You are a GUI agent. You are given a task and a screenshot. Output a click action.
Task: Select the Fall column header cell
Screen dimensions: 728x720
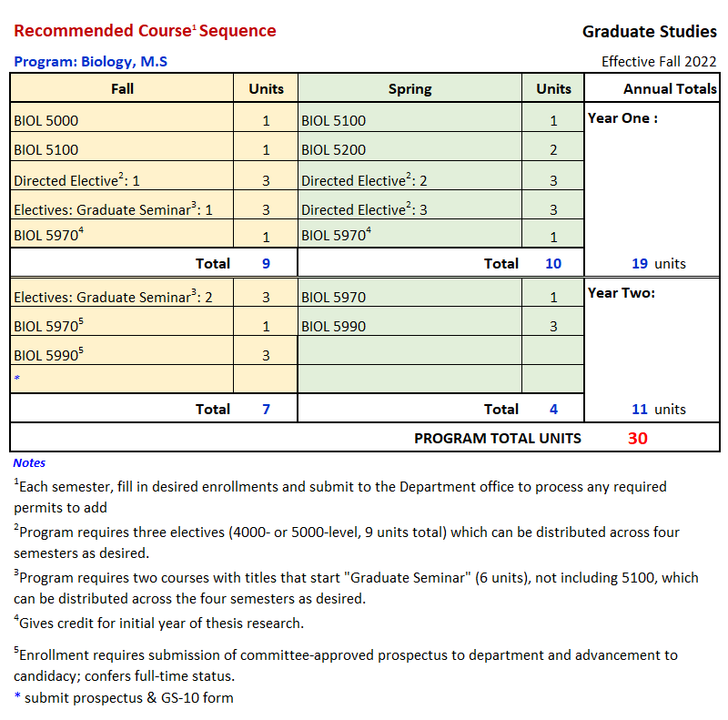pyautogui.click(x=122, y=88)
